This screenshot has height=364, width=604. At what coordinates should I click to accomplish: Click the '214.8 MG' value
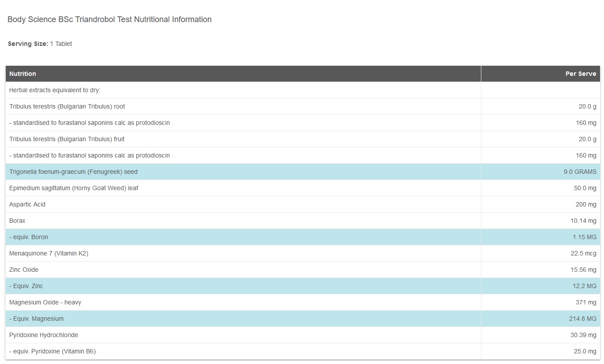[x=582, y=319]
